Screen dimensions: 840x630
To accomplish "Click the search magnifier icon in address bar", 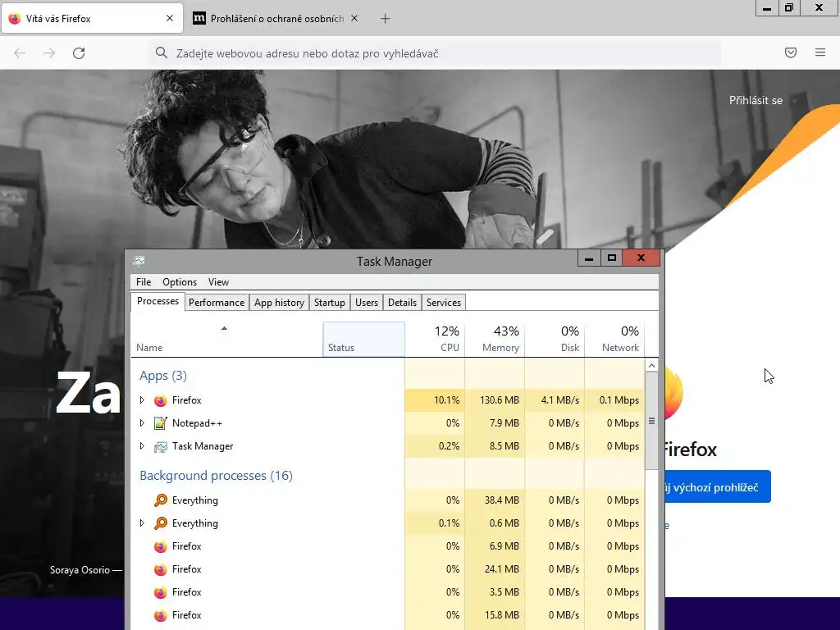I will 162,52.
